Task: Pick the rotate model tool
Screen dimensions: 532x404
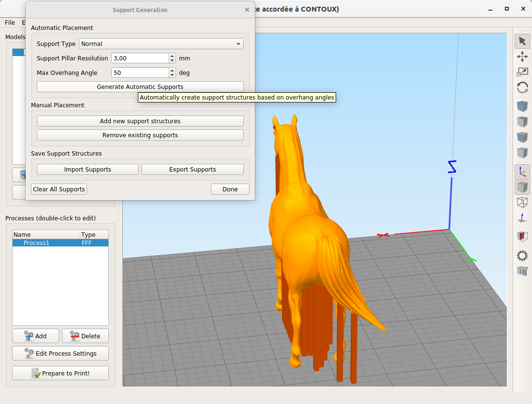Action: (522, 87)
